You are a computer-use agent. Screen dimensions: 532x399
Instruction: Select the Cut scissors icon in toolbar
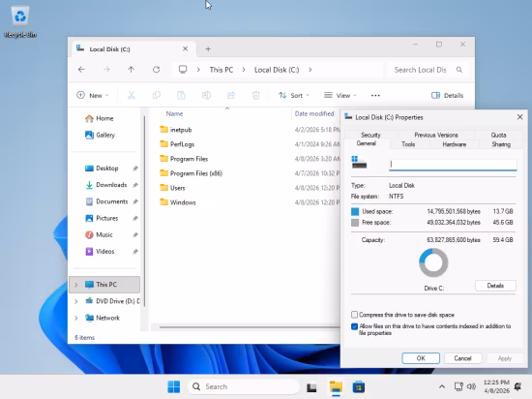(x=132, y=96)
